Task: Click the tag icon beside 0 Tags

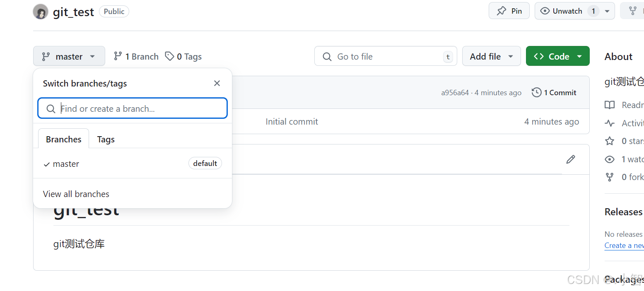Action: 169,56
